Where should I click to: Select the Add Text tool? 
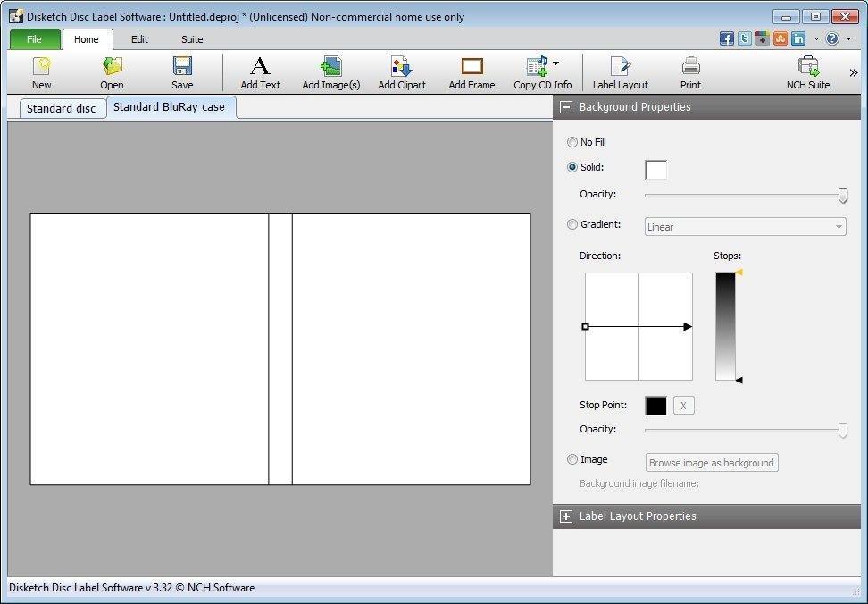pyautogui.click(x=259, y=71)
